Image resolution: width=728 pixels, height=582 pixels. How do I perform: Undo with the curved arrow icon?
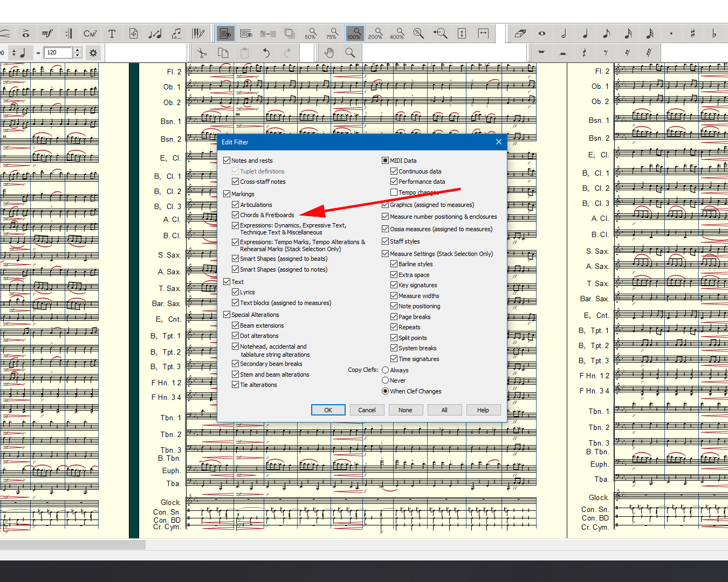tap(266, 53)
